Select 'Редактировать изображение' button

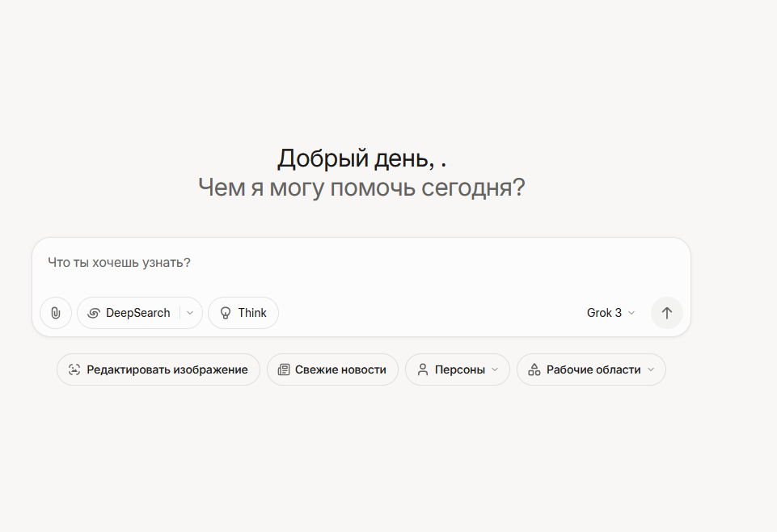(x=158, y=369)
